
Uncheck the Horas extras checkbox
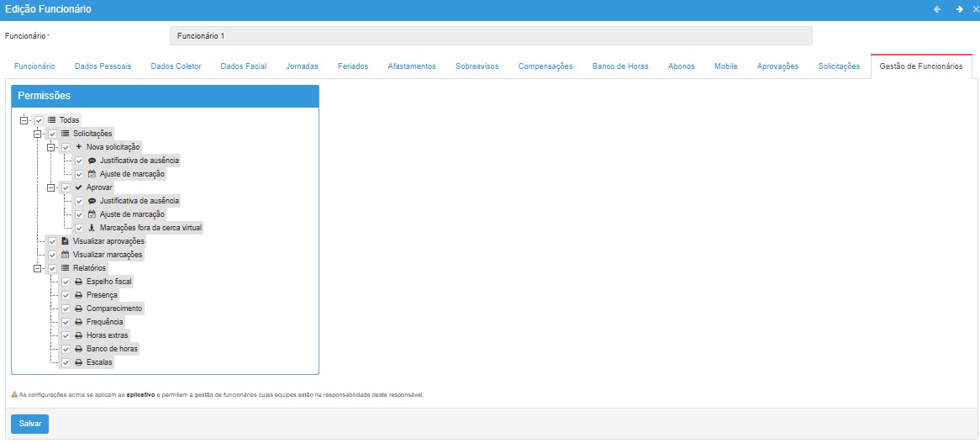[66, 335]
